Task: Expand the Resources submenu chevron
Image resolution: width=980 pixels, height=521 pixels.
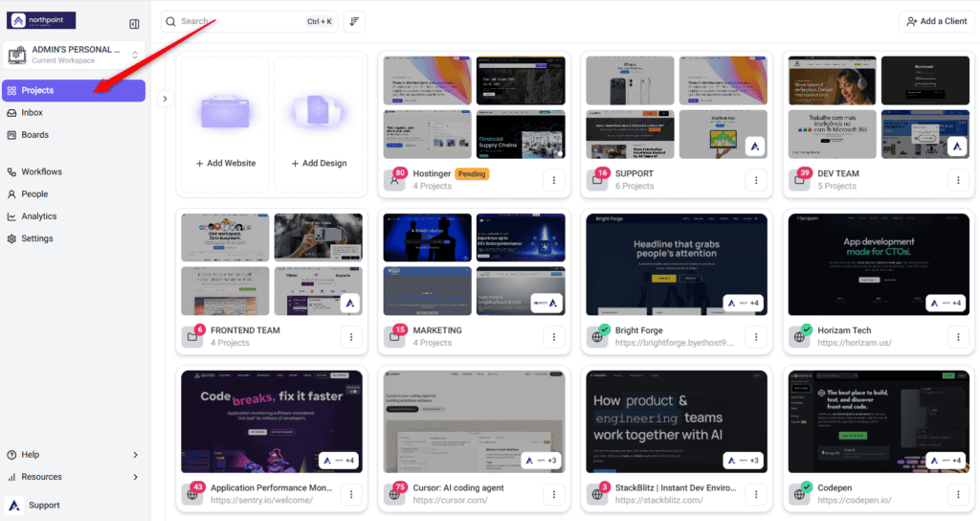Action: coord(136,477)
